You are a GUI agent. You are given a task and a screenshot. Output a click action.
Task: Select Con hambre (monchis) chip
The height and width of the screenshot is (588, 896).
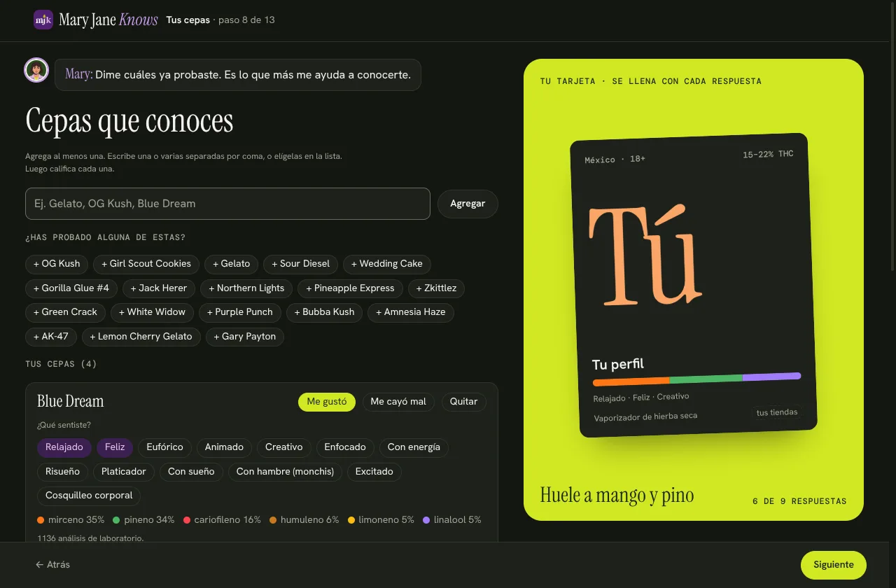[285, 472]
